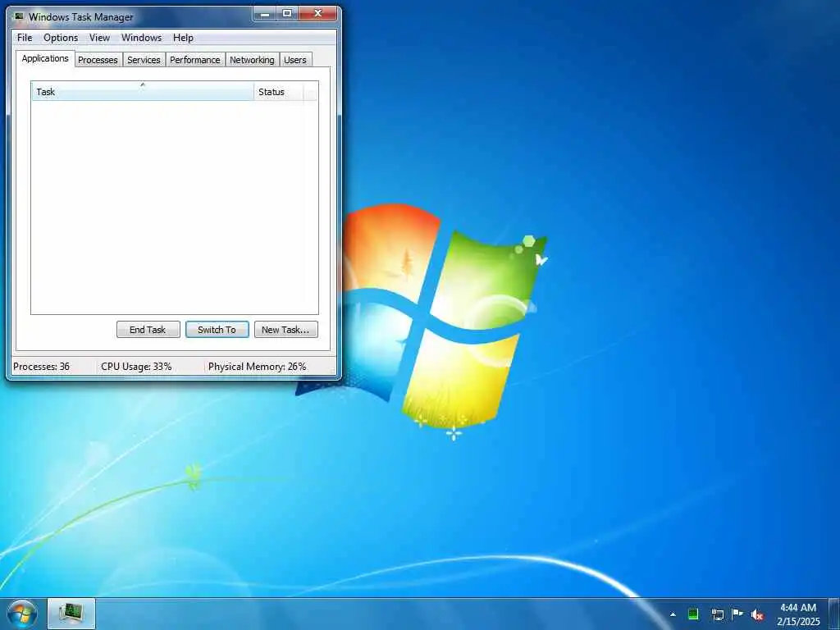Click the Task Manager taskbar button
Screen dimensions: 840x630
71,614
